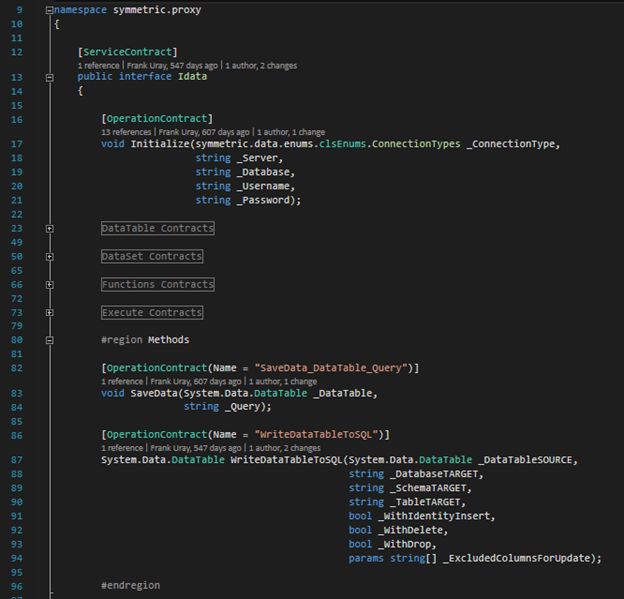This screenshot has height=599, width=624.
Task: Click the _SchemaTARGET parameter
Action: (x=428, y=488)
